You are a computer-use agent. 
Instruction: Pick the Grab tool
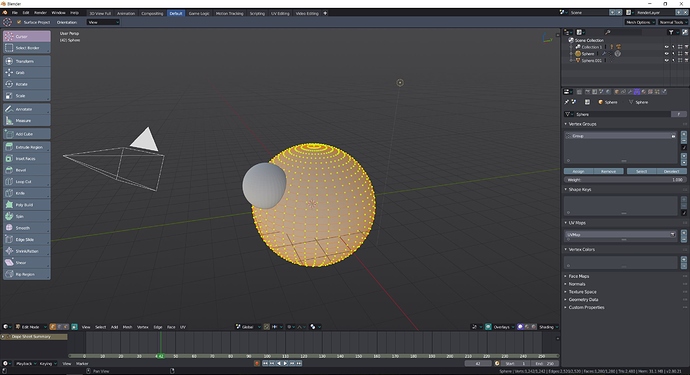27,73
